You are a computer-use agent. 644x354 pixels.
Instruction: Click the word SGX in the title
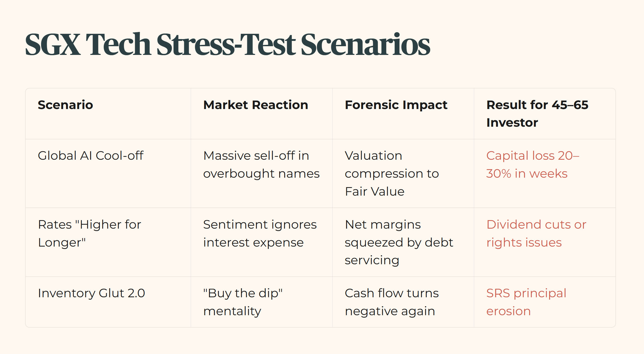click(x=53, y=44)
